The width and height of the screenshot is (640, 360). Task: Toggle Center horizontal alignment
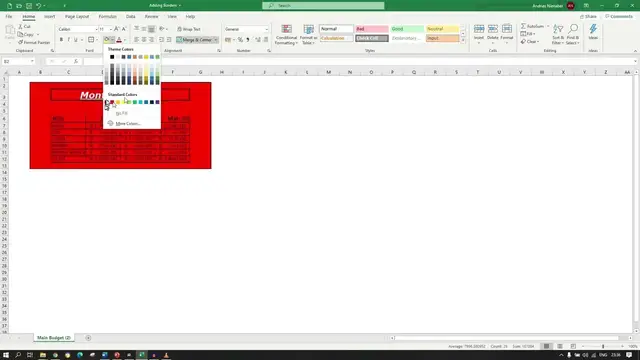click(x=144, y=40)
